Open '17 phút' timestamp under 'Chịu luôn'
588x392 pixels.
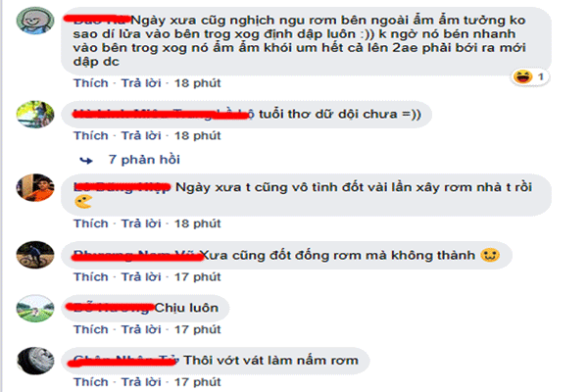click(x=198, y=329)
